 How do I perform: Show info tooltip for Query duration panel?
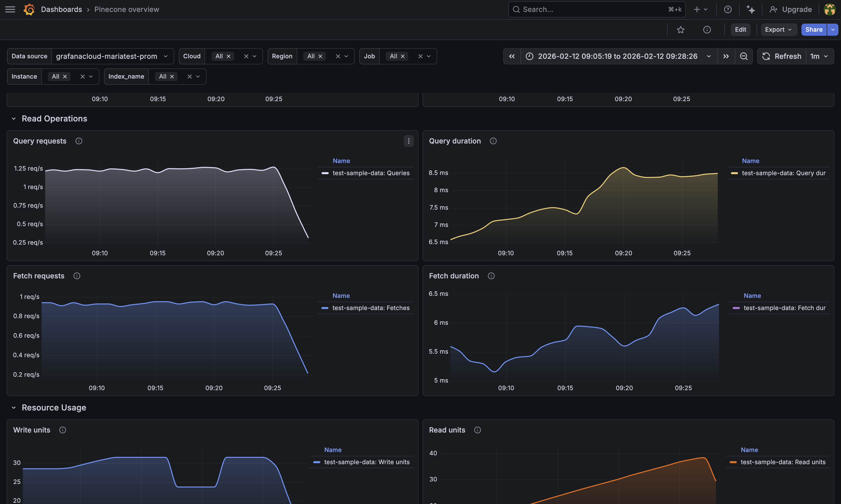pyautogui.click(x=493, y=141)
